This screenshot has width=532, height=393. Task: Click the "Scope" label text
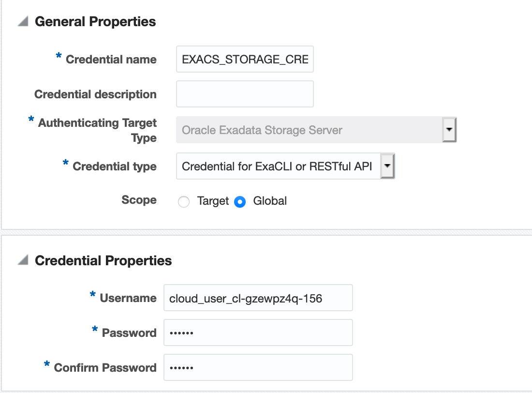[139, 200]
